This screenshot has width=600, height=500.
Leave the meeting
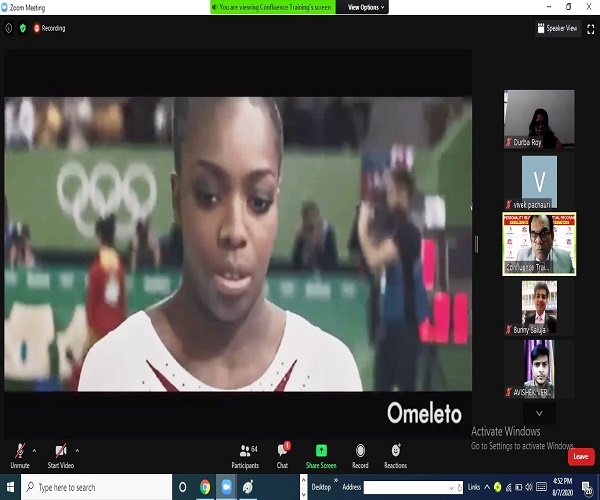point(581,456)
